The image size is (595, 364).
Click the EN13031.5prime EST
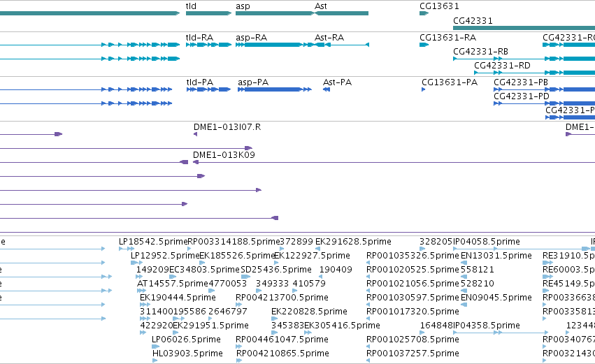(464, 263)
